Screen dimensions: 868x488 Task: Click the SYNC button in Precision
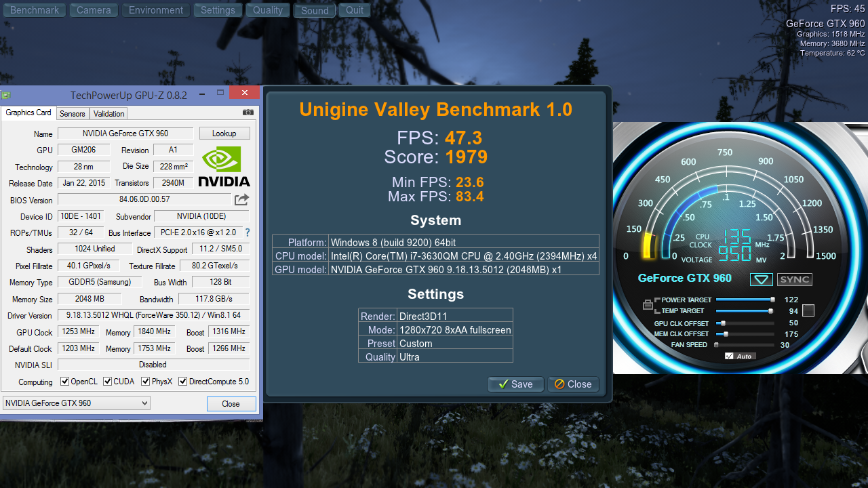tap(794, 279)
